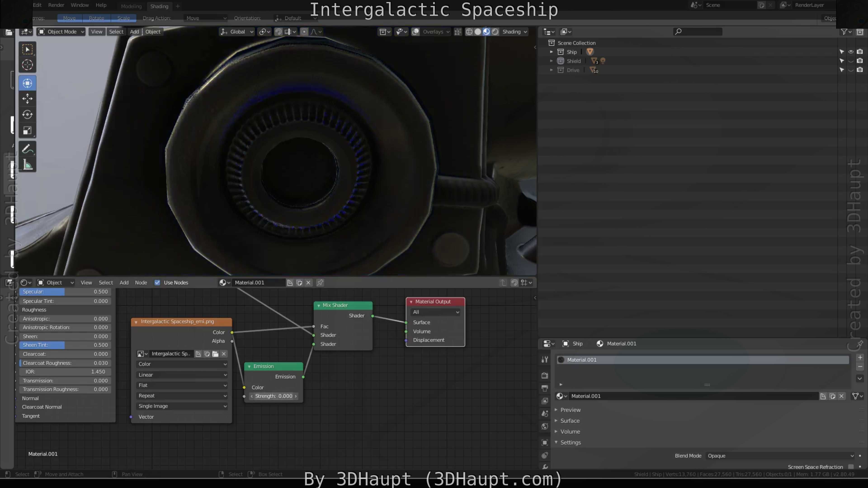Click the Rotate gizmo button
Viewport: 868px width, 488px height.
point(96,18)
